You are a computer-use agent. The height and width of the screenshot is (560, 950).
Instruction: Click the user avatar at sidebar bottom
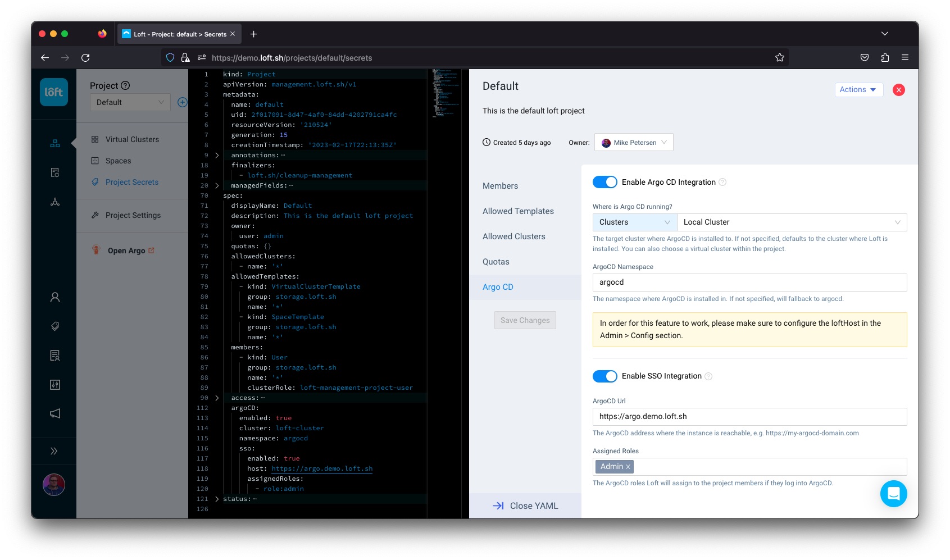point(54,485)
